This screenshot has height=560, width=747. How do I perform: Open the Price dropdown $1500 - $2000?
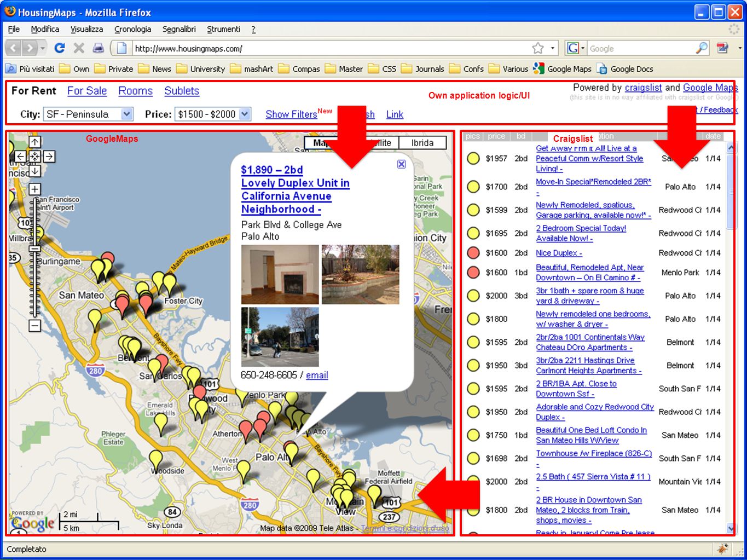coord(212,114)
